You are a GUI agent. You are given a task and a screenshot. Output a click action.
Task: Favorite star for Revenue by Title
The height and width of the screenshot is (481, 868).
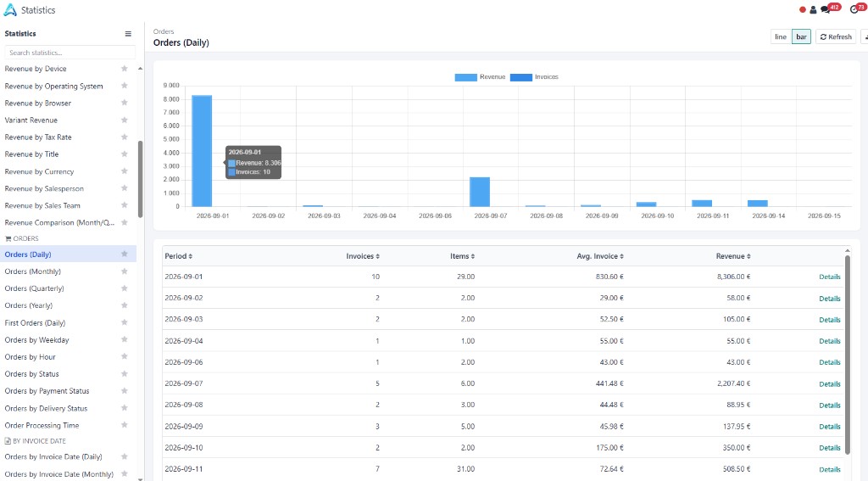coord(124,154)
